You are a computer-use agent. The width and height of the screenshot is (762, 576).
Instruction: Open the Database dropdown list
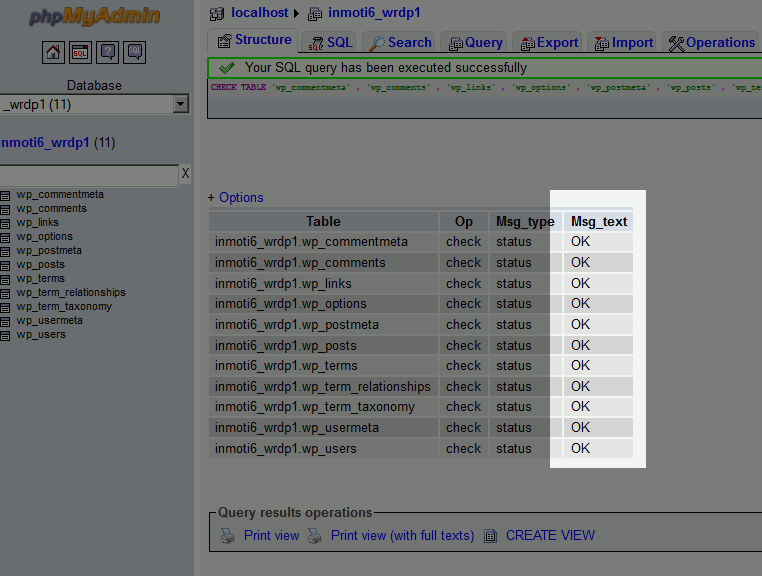click(180, 104)
